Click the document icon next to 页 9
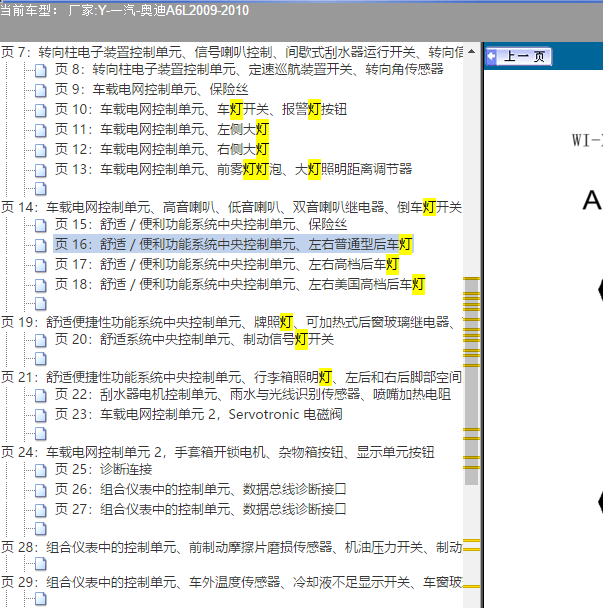 (x=40, y=90)
